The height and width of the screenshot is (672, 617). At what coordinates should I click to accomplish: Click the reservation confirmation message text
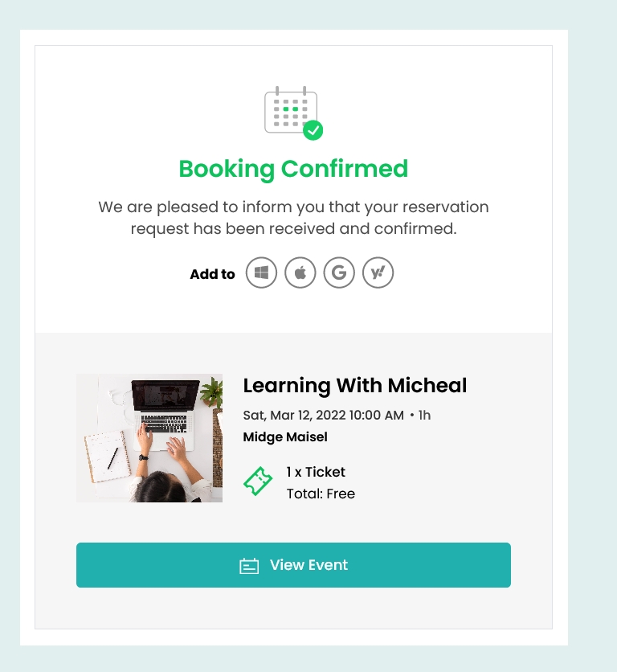[293, 218]
